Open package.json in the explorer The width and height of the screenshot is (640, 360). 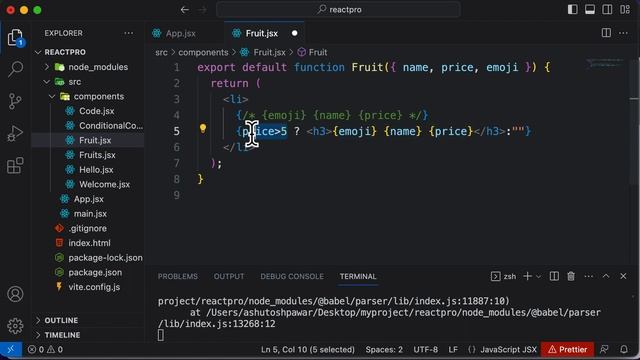95,273
